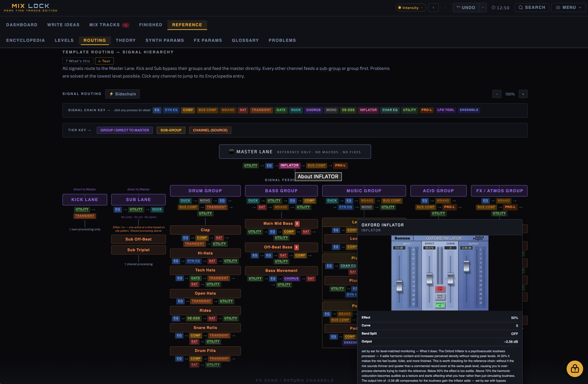
Task: Open the SYNTH PARAMS tab
Action: click(165, 40)
